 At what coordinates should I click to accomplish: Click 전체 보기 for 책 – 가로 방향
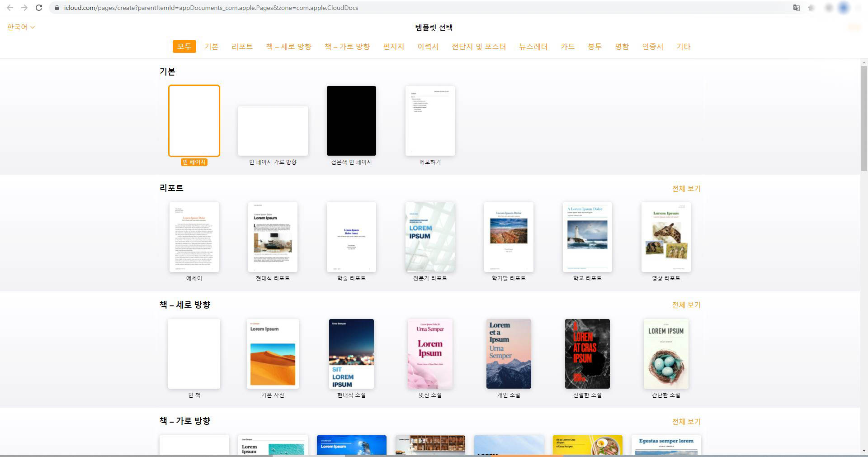pos(686,422)
